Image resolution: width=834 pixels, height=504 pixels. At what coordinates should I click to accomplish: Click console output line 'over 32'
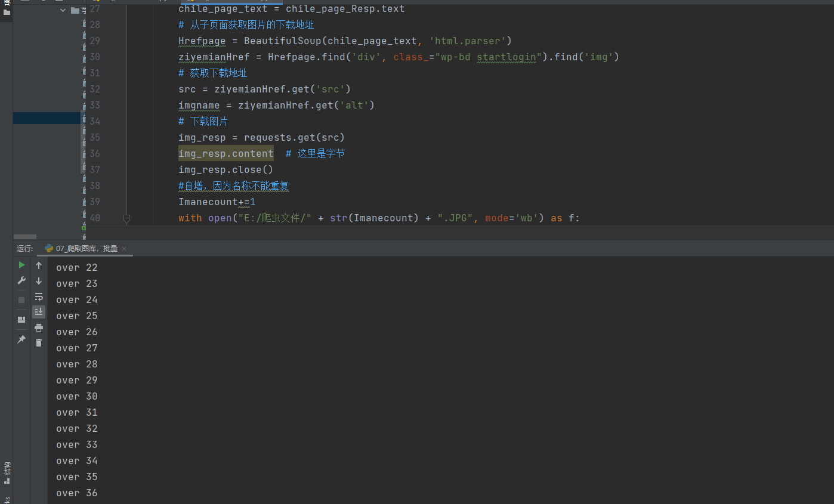click(77, 429)
